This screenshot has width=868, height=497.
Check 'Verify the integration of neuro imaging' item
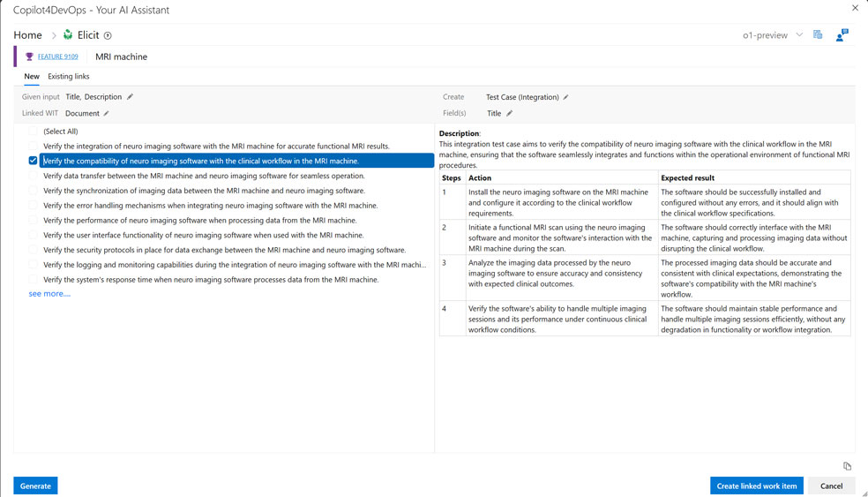(x=33, y=146)
